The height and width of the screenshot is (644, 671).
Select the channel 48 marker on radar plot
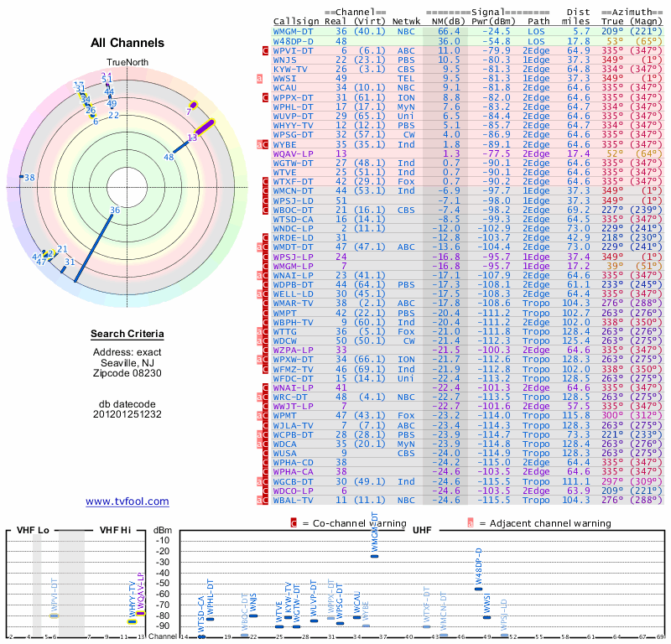[x=169, y=157]
